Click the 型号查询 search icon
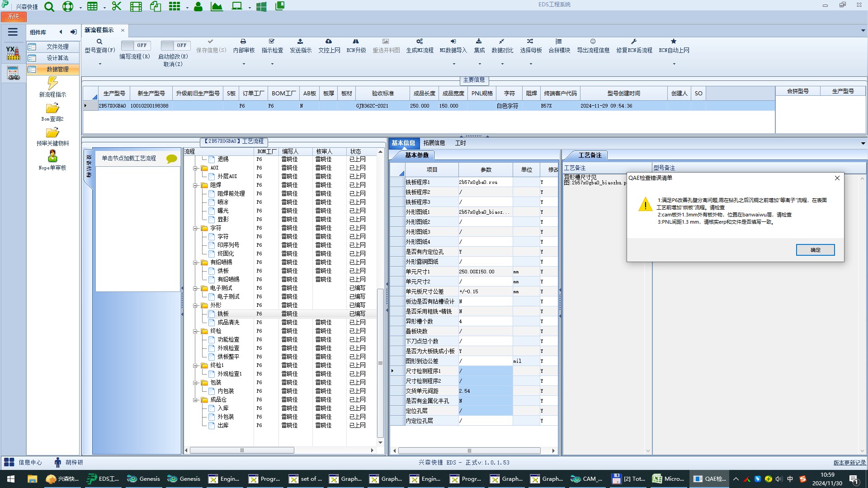This screenshot has height=488, width=868. 99,42
